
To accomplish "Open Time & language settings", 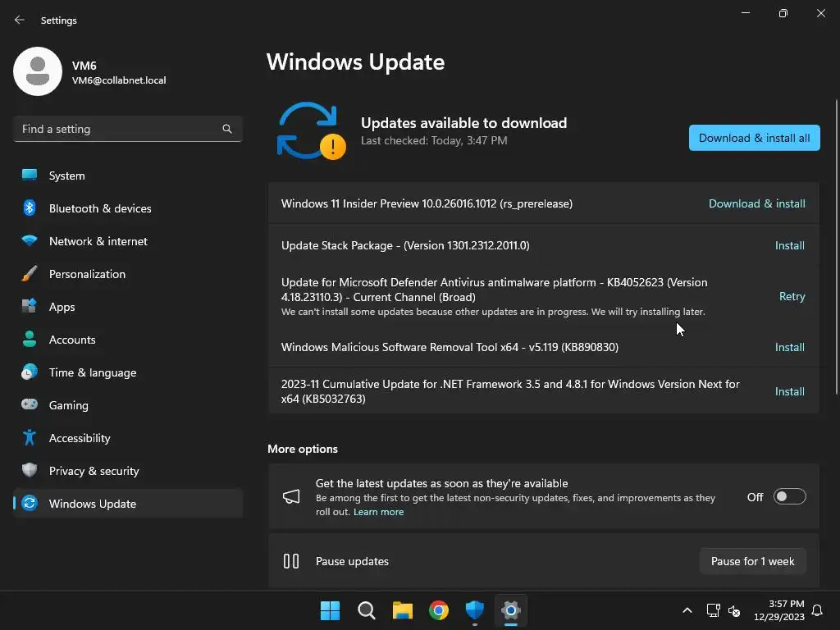I will pyautogui.click(x=127, y=372).
